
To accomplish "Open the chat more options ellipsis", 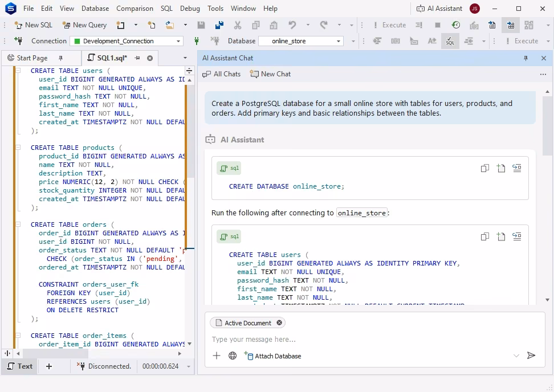I will (x=543, y=74).
